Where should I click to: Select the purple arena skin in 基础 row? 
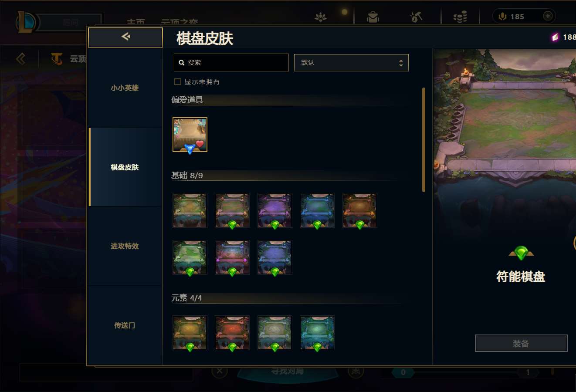pyautogui.click(x=274, y=211)
